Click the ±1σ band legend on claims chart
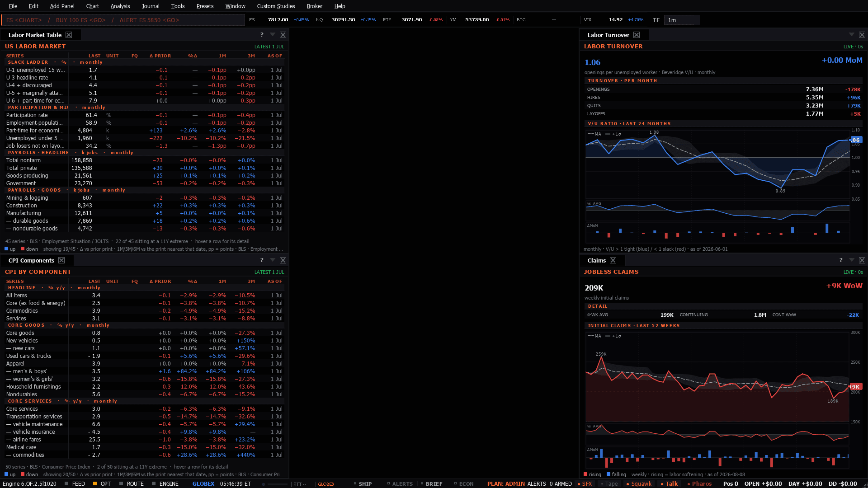868x488 pixels. tap(613, 336)
